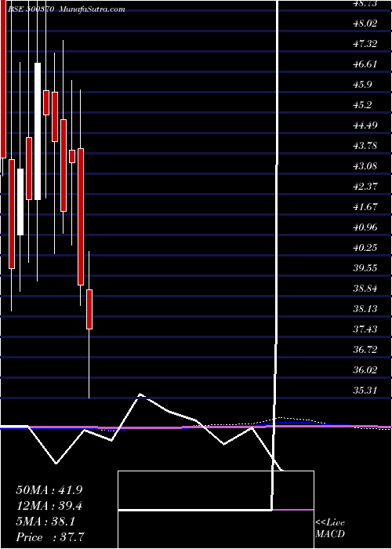Click the Price : 37.7 text
The width and height of the screenshot is (392, 549).
[49, 537]
